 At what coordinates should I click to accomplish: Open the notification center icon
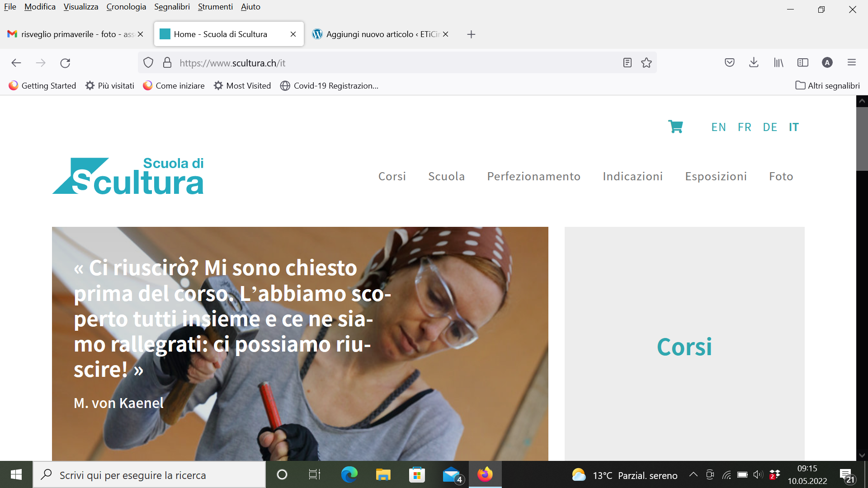(x=847, y=475)
